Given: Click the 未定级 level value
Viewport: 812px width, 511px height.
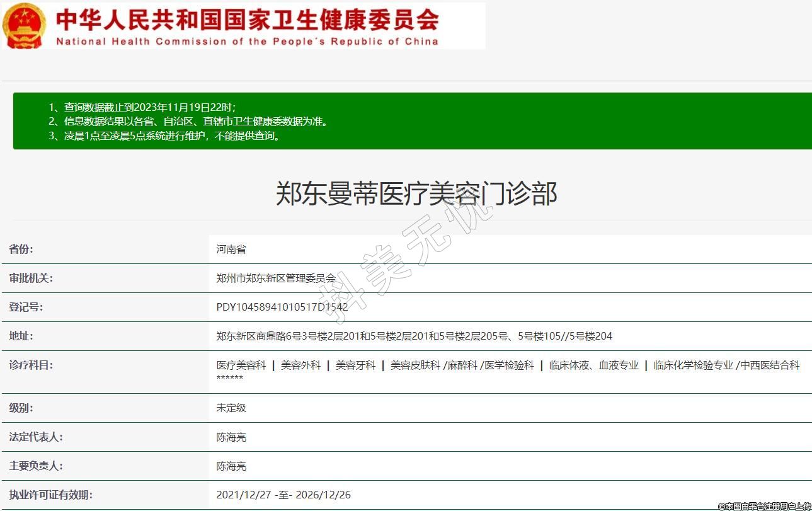Looking at the screenshot, I should pos(231,408).
